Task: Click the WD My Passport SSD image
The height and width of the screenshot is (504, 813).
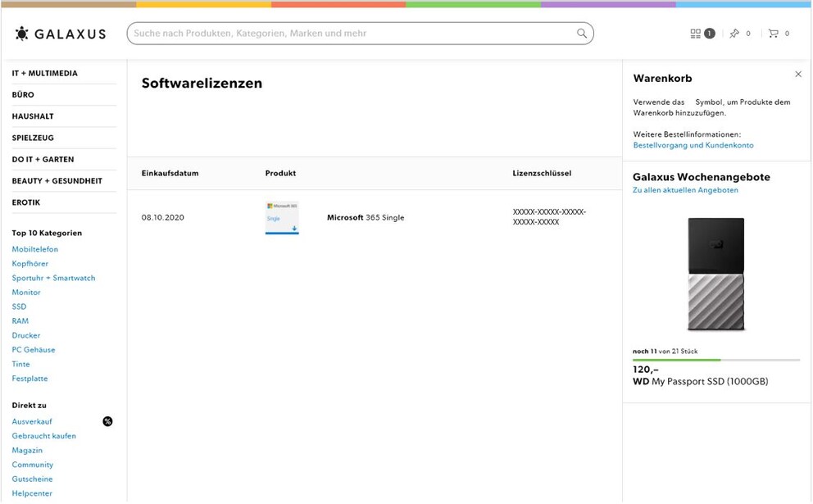Action: click(x=716, y=275)
